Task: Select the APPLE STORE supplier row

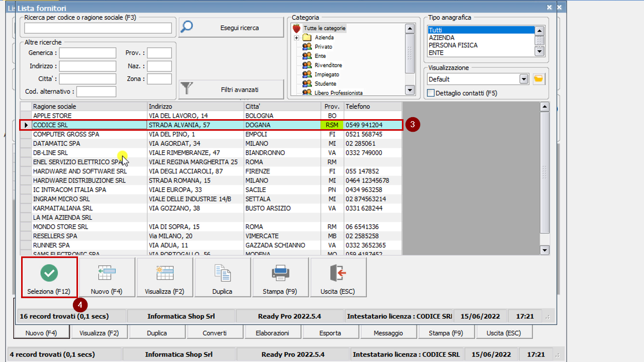Action: coord(211,116)
